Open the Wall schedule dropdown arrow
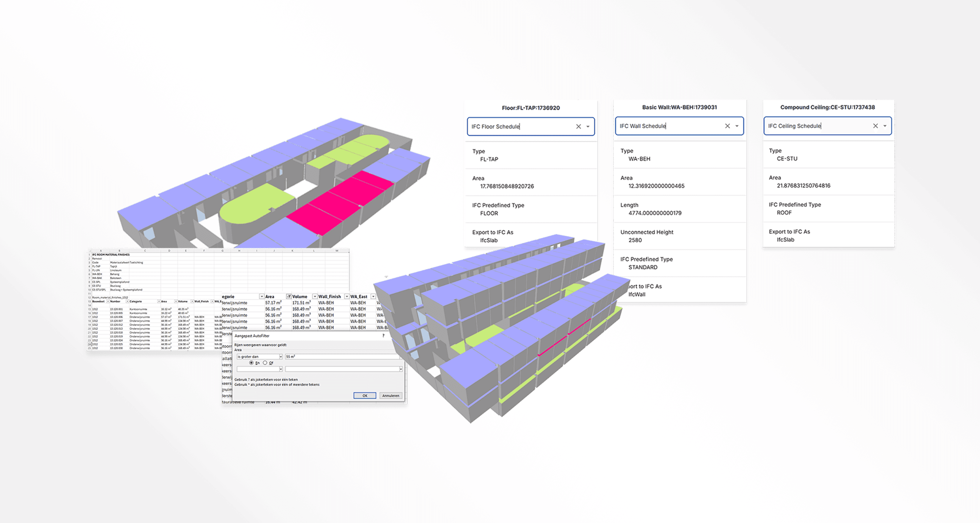 click(737, 126)
